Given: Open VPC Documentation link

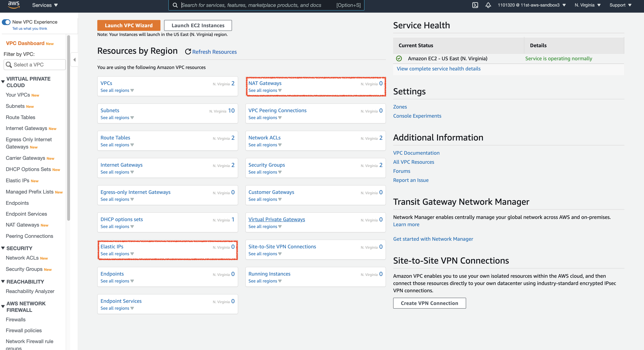Looking at the screenshot, I should point(416,153).
